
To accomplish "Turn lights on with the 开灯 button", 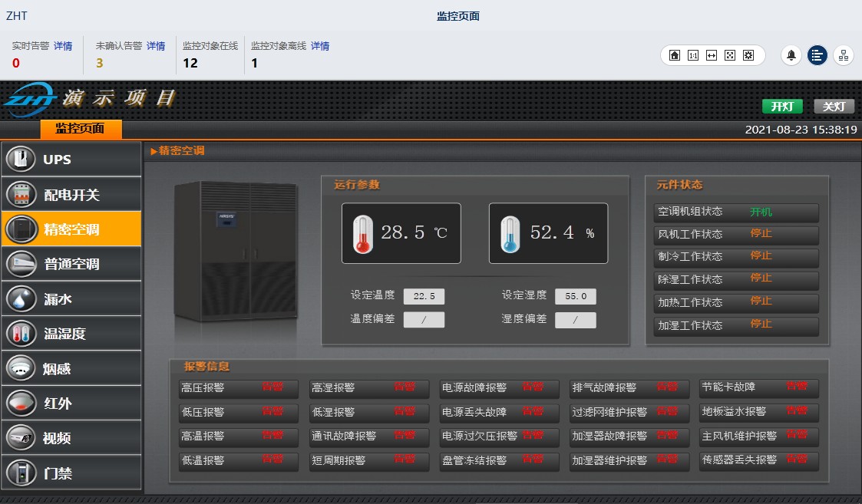I will pyautogui.click(x=782, y=107).
